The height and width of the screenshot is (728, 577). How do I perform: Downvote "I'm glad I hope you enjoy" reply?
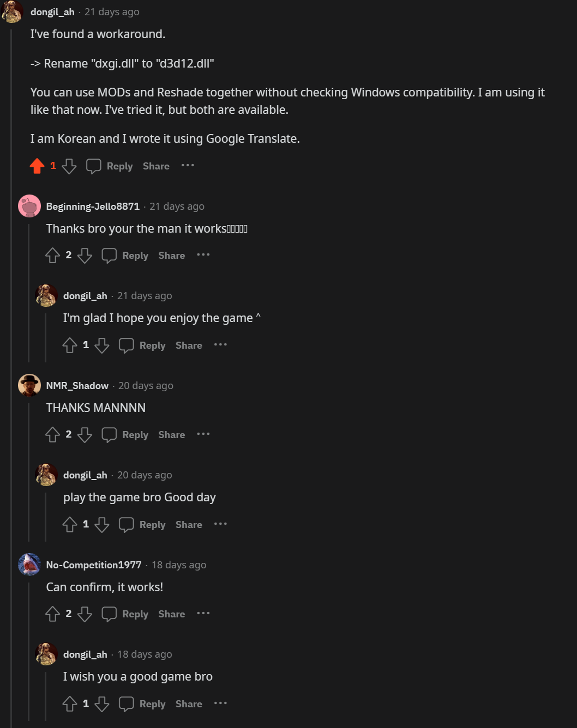coord(102,345)
